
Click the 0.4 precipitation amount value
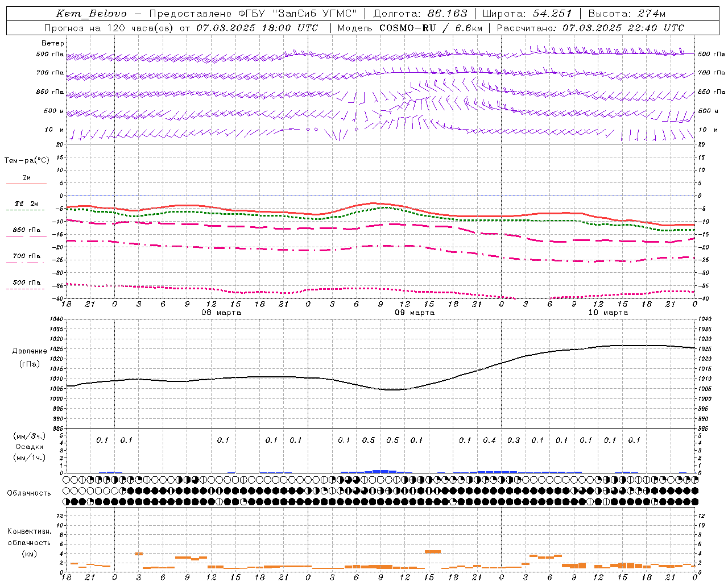pyautogui.click(x=489, y=440)
